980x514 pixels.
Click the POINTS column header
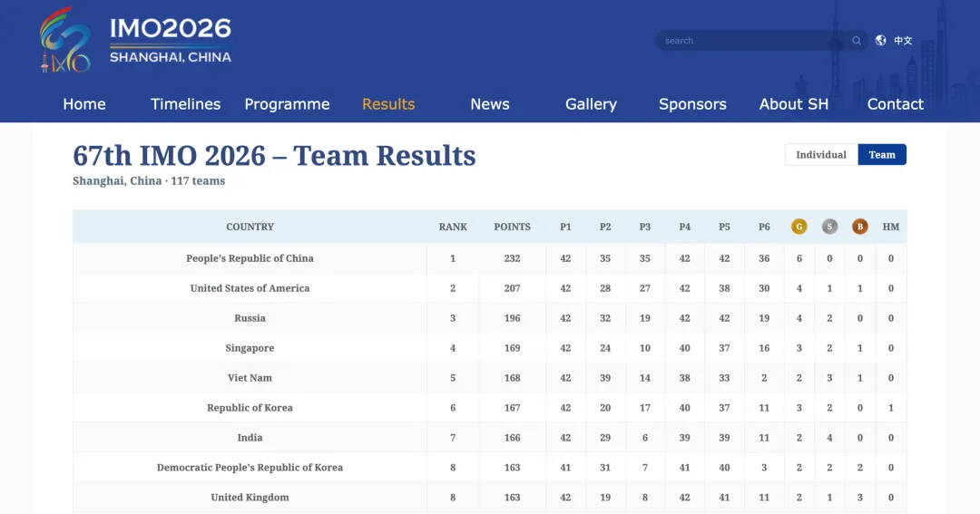pyautogui.click(x=512, y=227)
